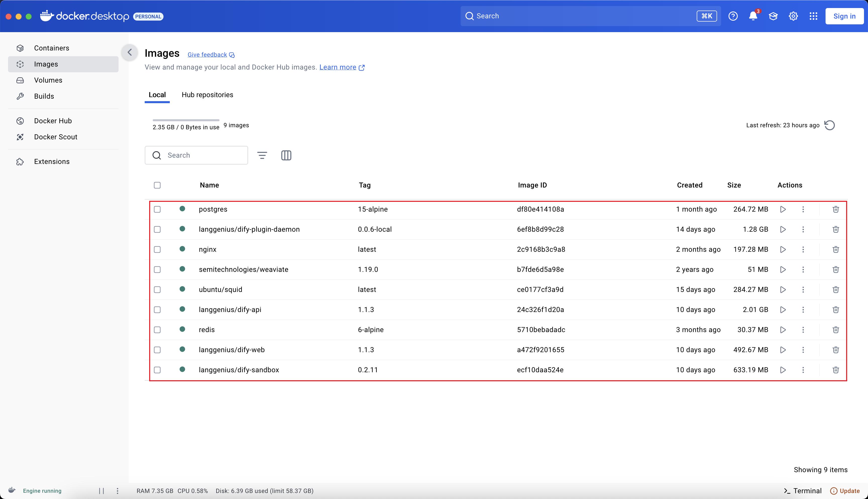Sort by the Size column header
The image size is (868, 499).
tap(734, 185)
